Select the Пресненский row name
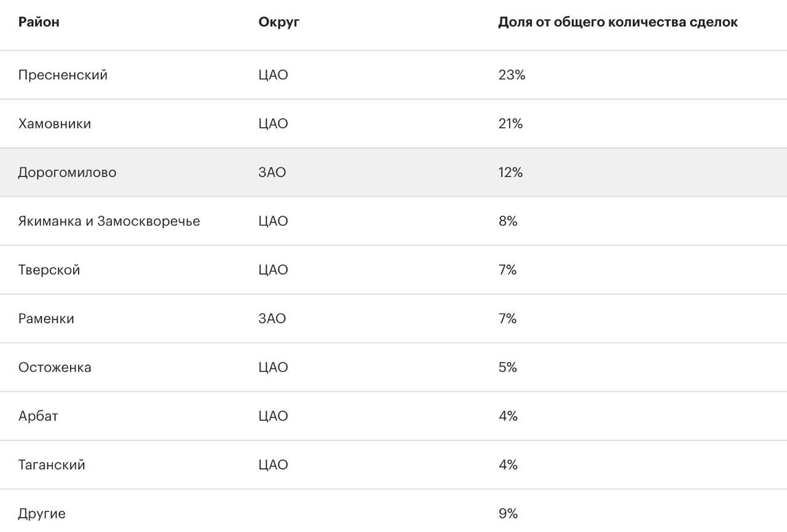 click(63, 75)
